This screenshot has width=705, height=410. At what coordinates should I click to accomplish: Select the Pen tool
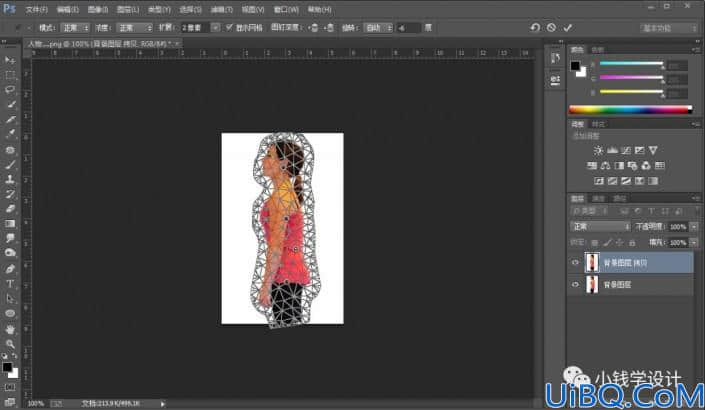pyautogui.click(x=10, y=269)
